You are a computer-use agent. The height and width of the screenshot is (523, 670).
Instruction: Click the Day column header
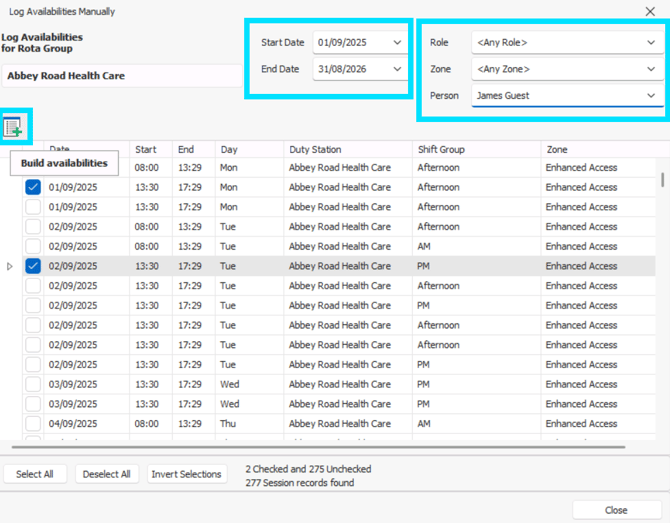(x=248, y=150)
